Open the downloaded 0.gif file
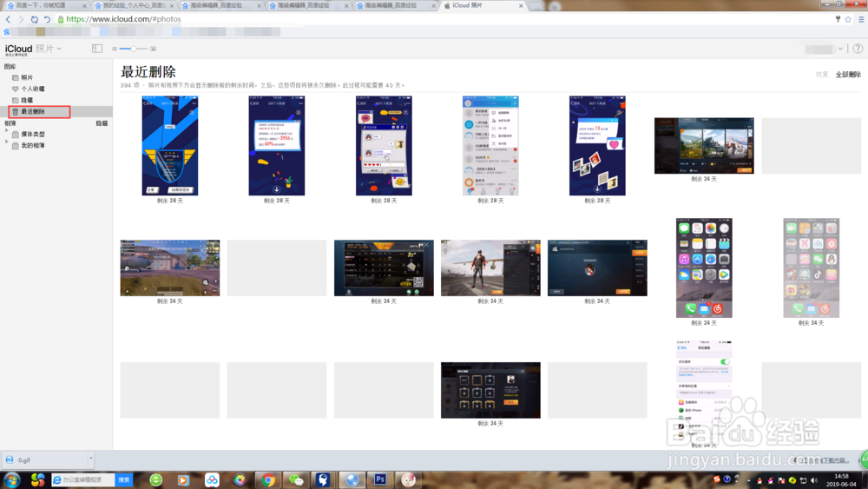Viewport: 868px width, 489px height. (x=45, y=459)
